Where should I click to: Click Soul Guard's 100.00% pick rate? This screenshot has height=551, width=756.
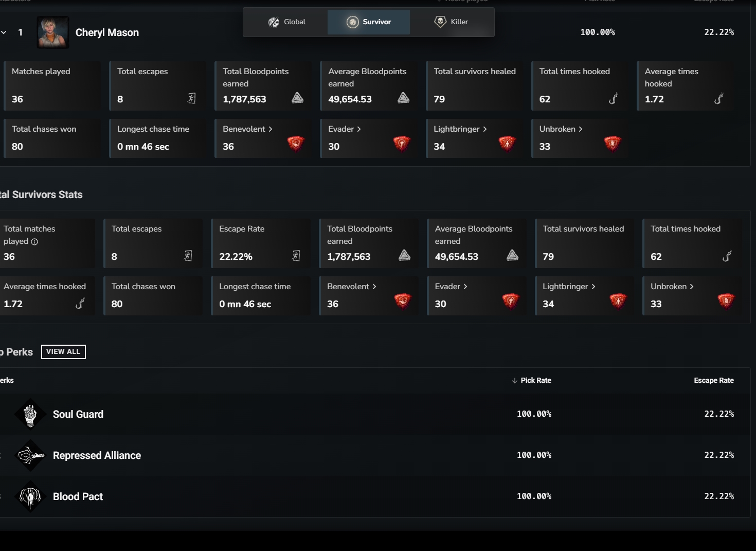point(534,414)
